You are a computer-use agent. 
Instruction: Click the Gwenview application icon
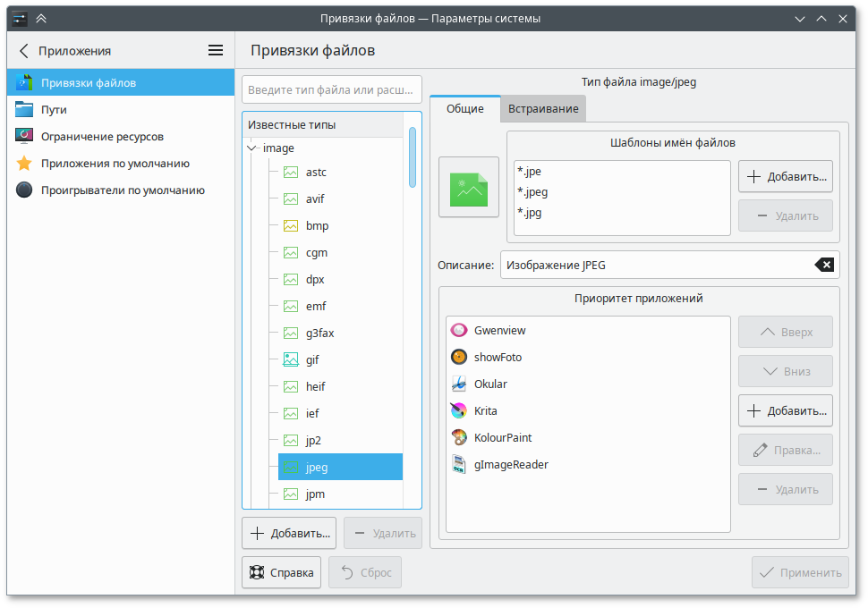(459, 331)
